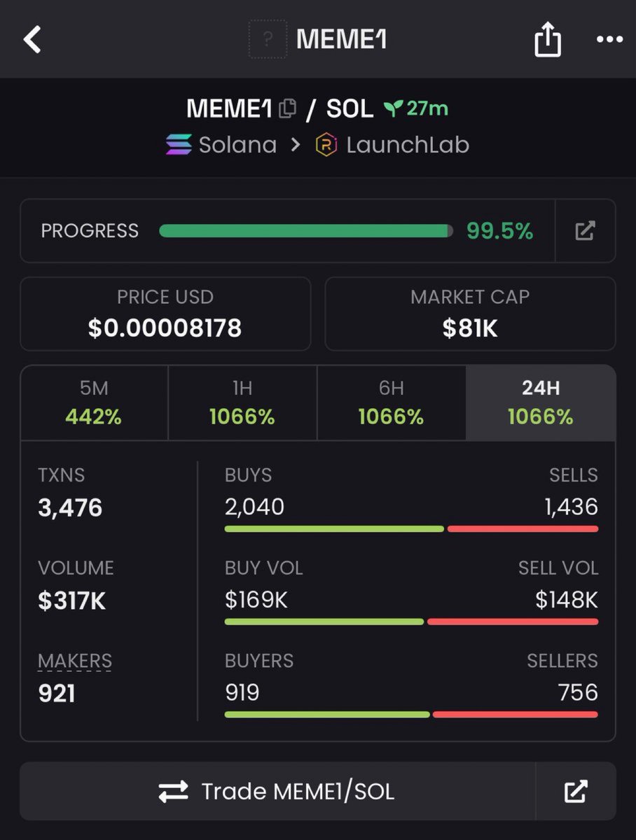
Task: Tap the underlined MAKERS label
Action: click(x=75, y=661)
